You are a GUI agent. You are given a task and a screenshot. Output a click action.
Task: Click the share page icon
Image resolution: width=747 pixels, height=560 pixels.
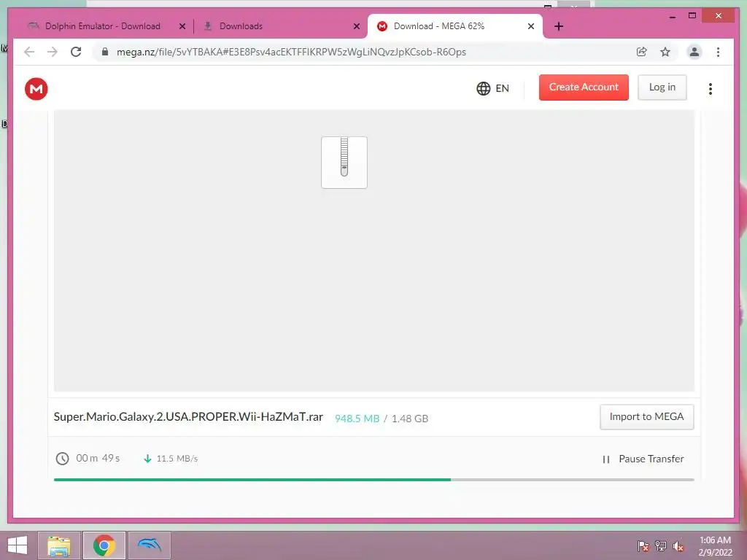[x=642, y=52]
